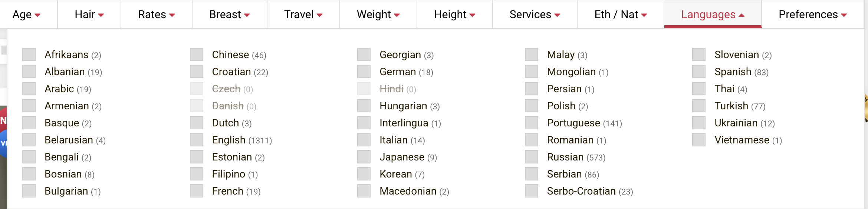Collapse the Languages filter panel
This screenshot has height=209, width=868.
(713, 14)
